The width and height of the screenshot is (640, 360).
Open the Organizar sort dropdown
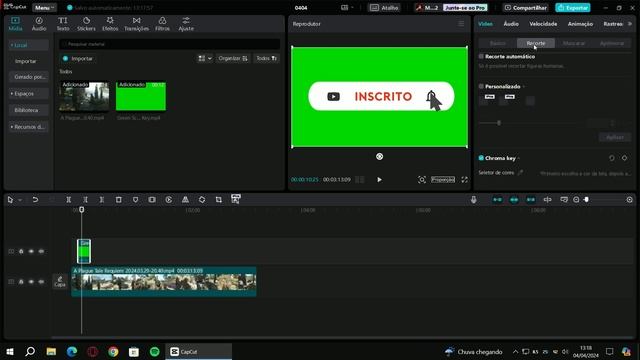(x=233, y=58)
